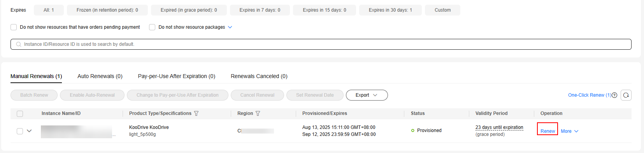Screen dimensions: 644x153
Task: Click the Instance ID search field
Action: click(321, 44)
